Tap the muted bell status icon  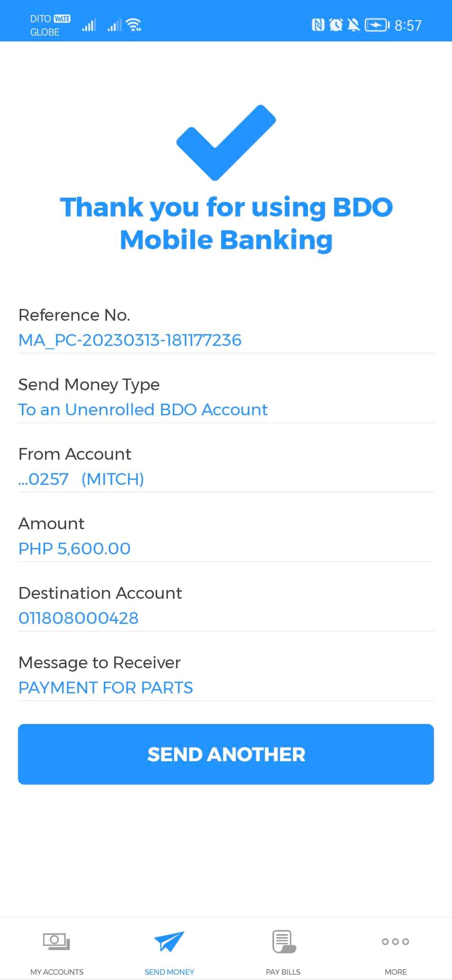click(x=353, y=25)
